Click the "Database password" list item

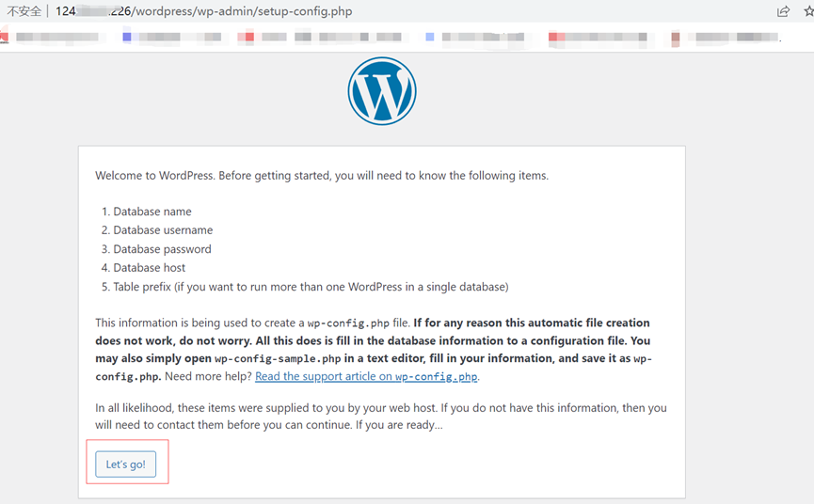point(162,249)
